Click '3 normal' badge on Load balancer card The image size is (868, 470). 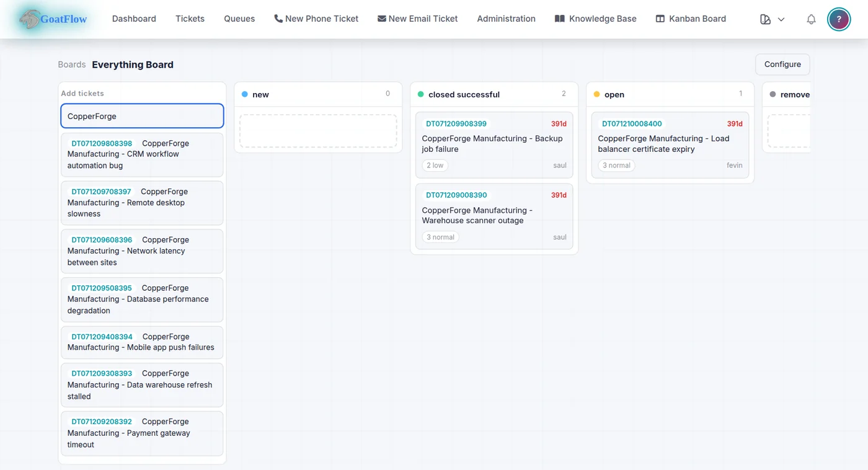(x=617, y=166)
